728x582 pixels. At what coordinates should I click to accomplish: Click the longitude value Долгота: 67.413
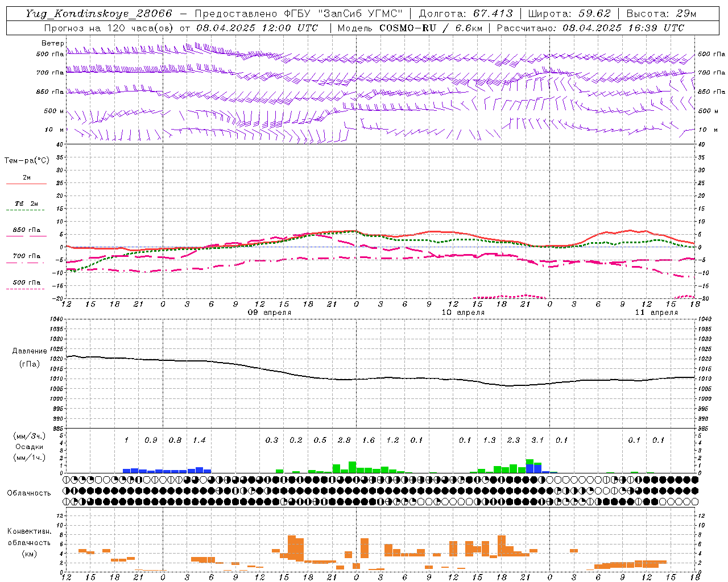coord(466,14)
